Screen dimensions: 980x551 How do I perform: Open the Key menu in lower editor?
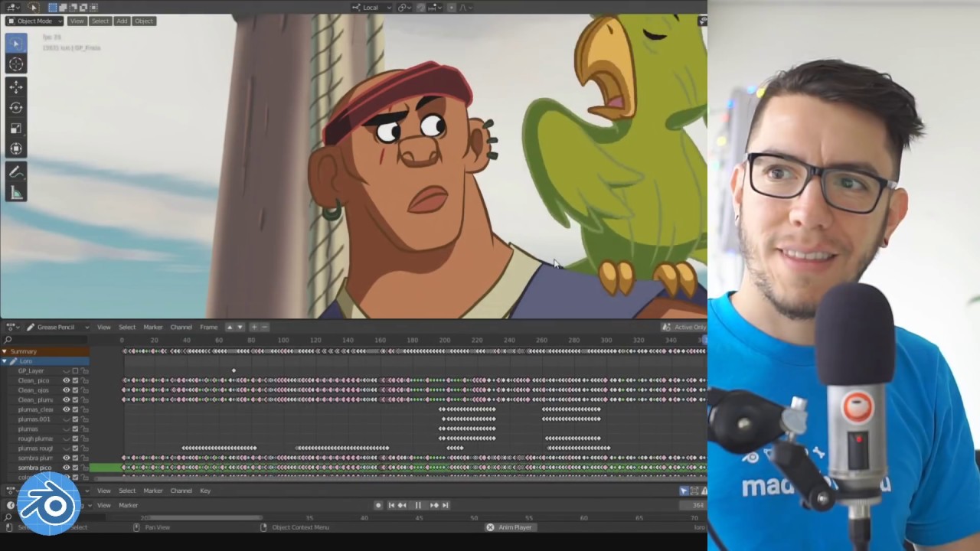[x=205, y=491]
